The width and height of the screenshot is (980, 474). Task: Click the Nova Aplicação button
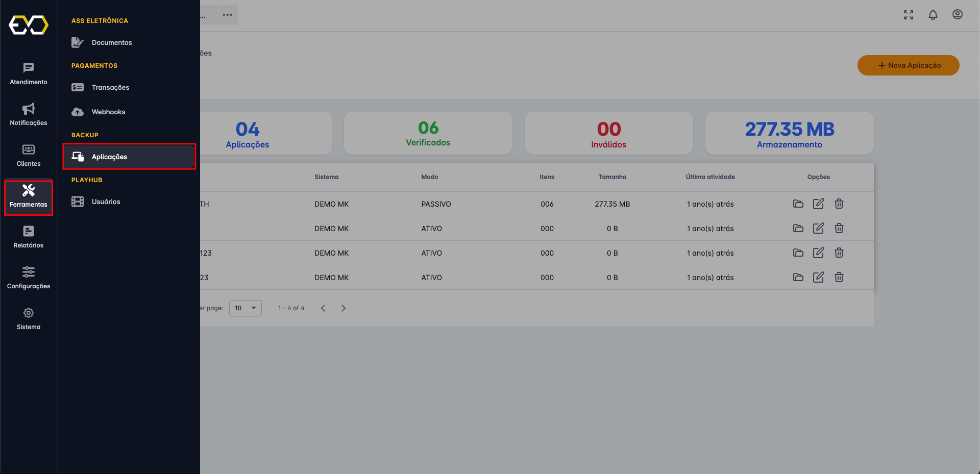coord(908,65)
